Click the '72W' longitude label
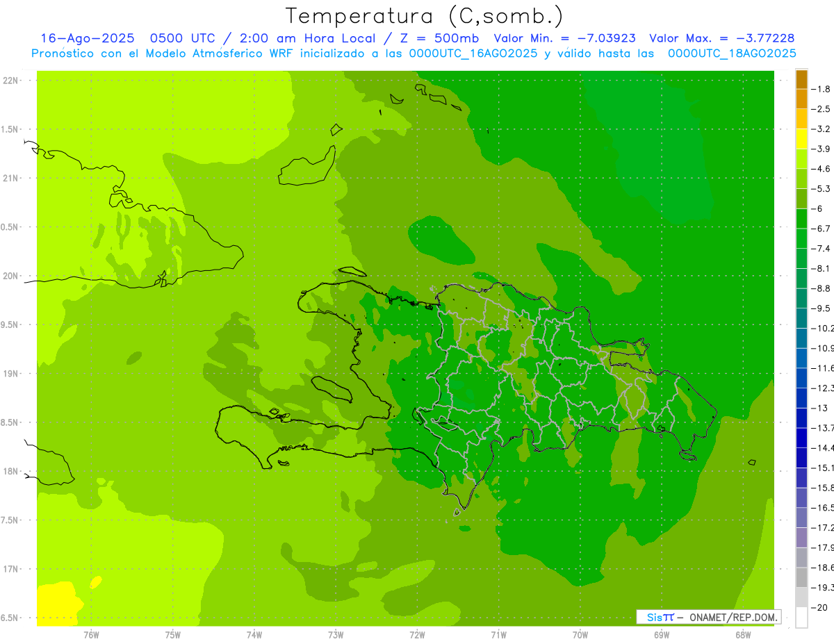This screenshot has height=644, width=834. 417,636
